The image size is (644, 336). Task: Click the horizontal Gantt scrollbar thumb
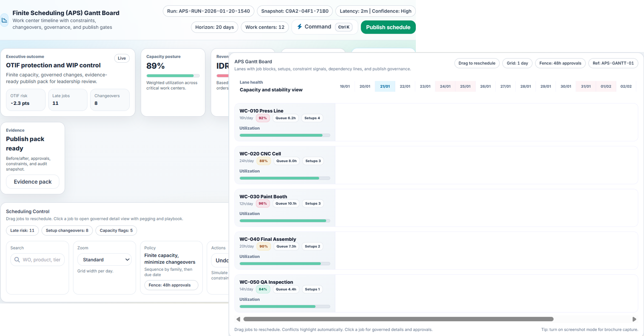[x=398, y=319]
